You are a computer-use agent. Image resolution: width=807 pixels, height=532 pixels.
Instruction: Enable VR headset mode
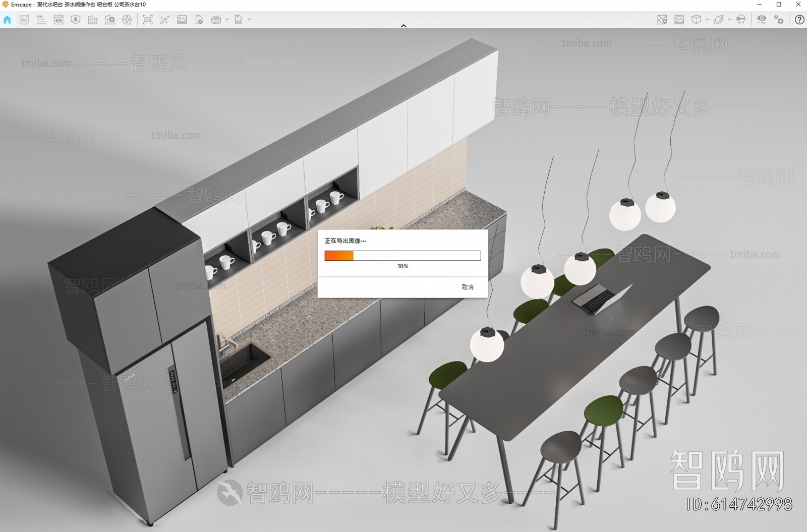pos(740,20)
